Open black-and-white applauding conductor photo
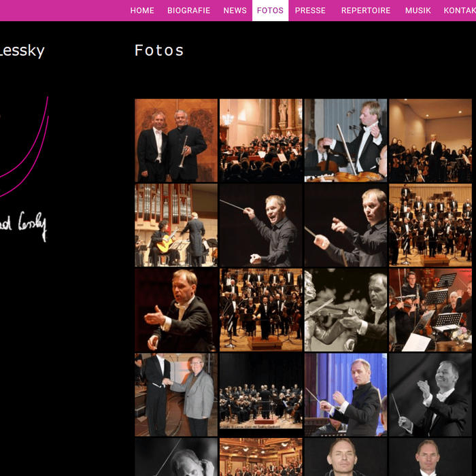The height and width of the screenshot is (476, 476). point(430,394)
